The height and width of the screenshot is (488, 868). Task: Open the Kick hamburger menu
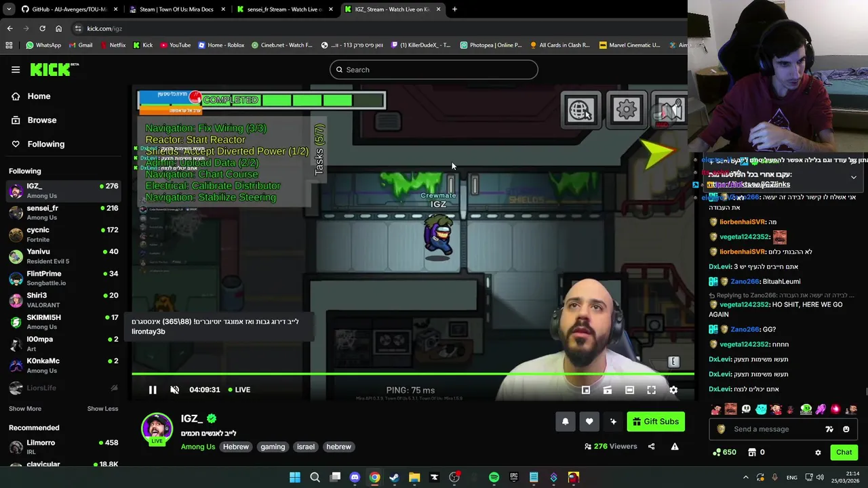16,69
